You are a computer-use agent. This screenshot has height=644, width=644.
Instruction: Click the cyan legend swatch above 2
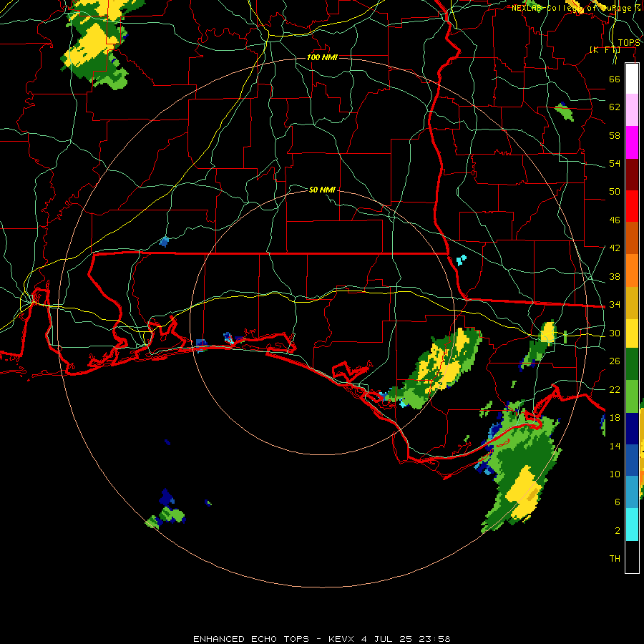pyautogui.click(x=632, y=525)
